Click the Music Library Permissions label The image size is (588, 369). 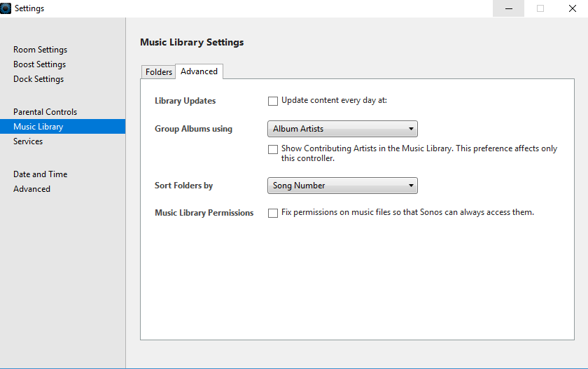click(x=204, y=213)
